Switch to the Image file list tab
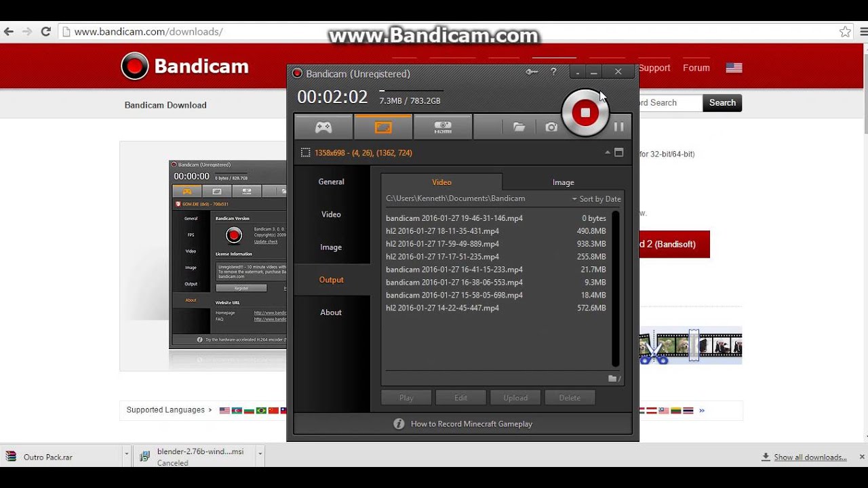The image size is (868, 488). pos(564,182)
